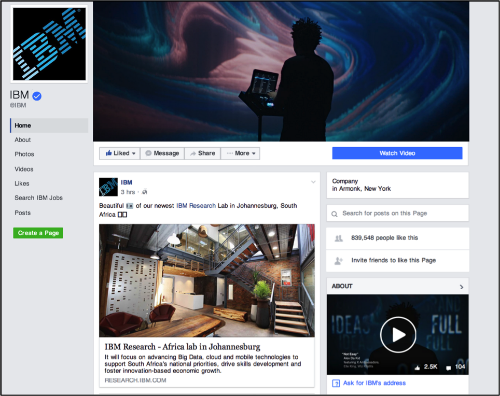Open the More dropdown menu
The image size is (500, 396).
[x=240, y=153]
